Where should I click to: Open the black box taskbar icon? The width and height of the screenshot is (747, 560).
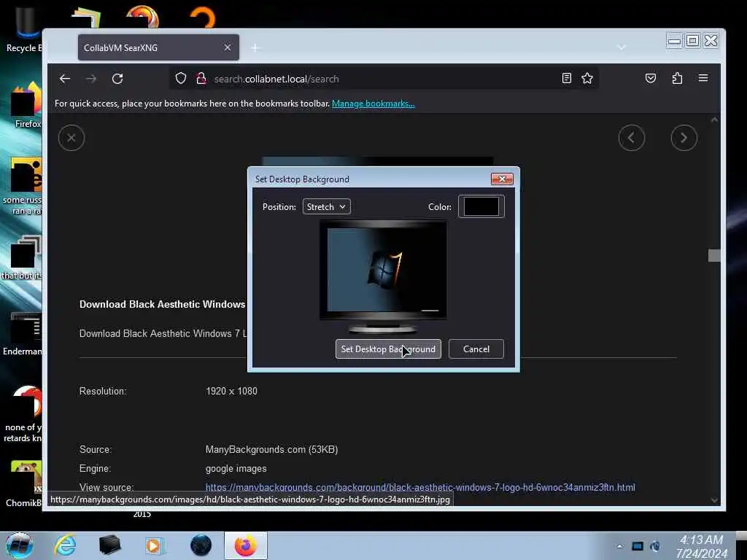click(109, 545)
